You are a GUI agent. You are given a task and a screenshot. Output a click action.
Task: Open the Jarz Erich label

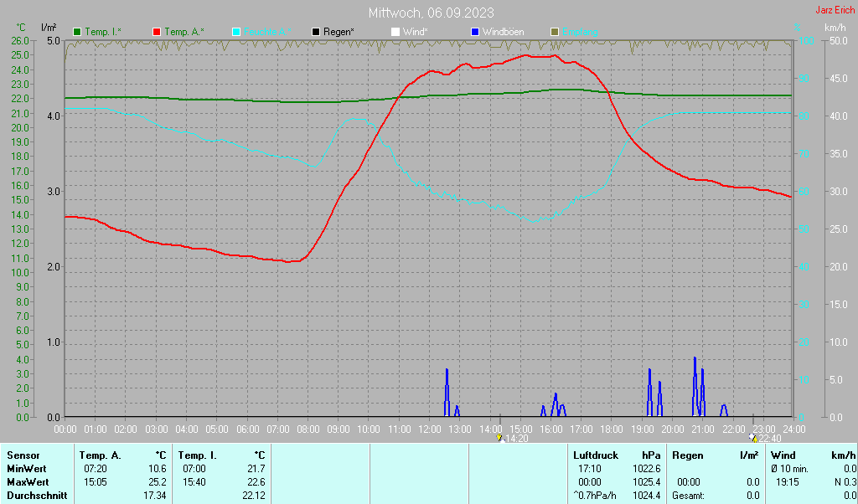pyautogui.click(x=835, y=11)
